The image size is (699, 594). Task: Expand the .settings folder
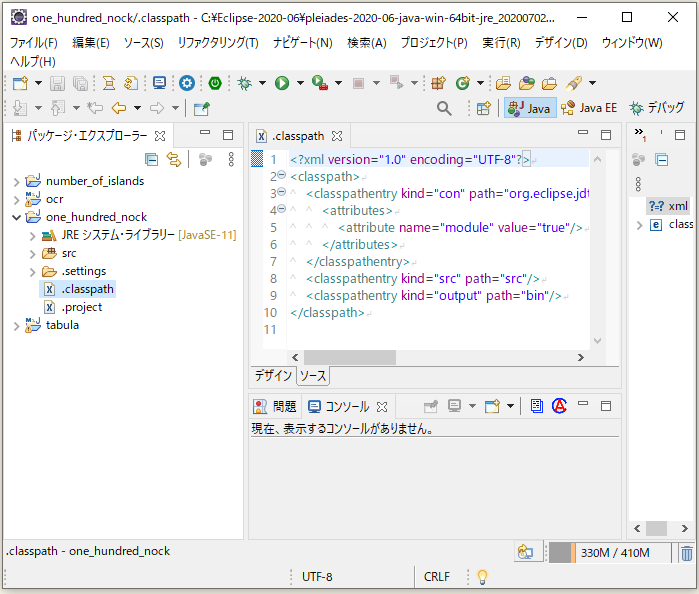(33, 272)
